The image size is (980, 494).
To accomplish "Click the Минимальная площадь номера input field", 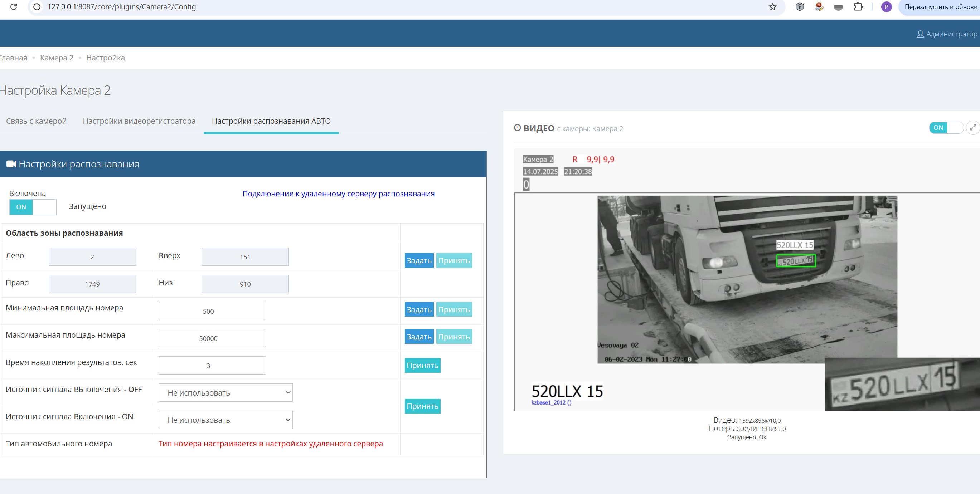I will [x=212, y=311].
